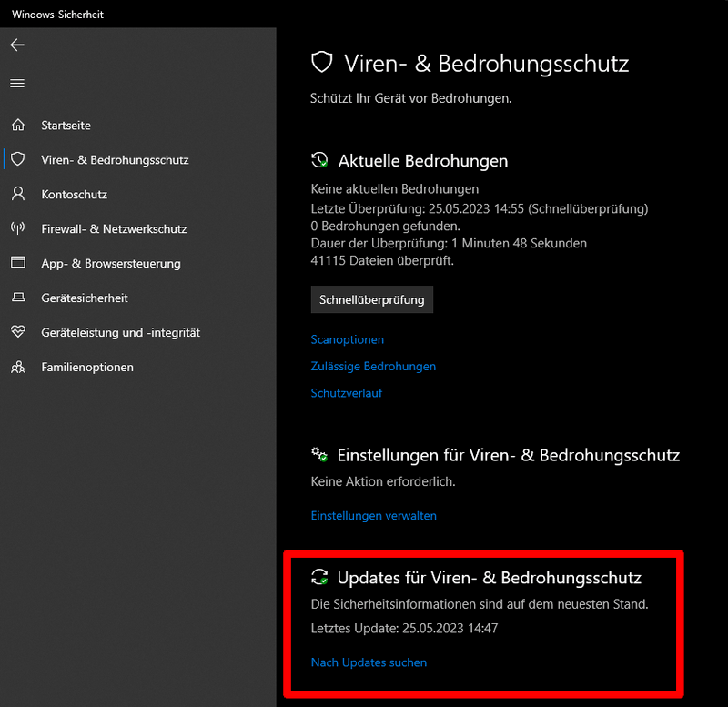The width and height of the screenshot is (728, 707).
Task: View the Schutzverlauf link
Action: pyautogui.click(x=347, y=393)
